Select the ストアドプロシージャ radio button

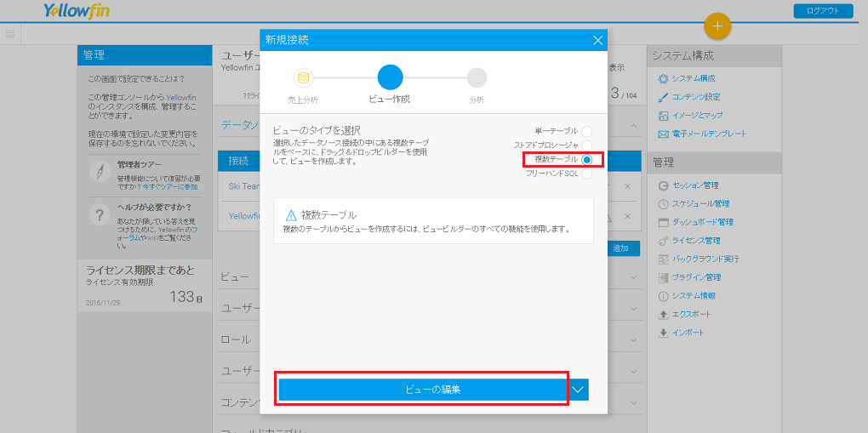(x=587, y=145)
